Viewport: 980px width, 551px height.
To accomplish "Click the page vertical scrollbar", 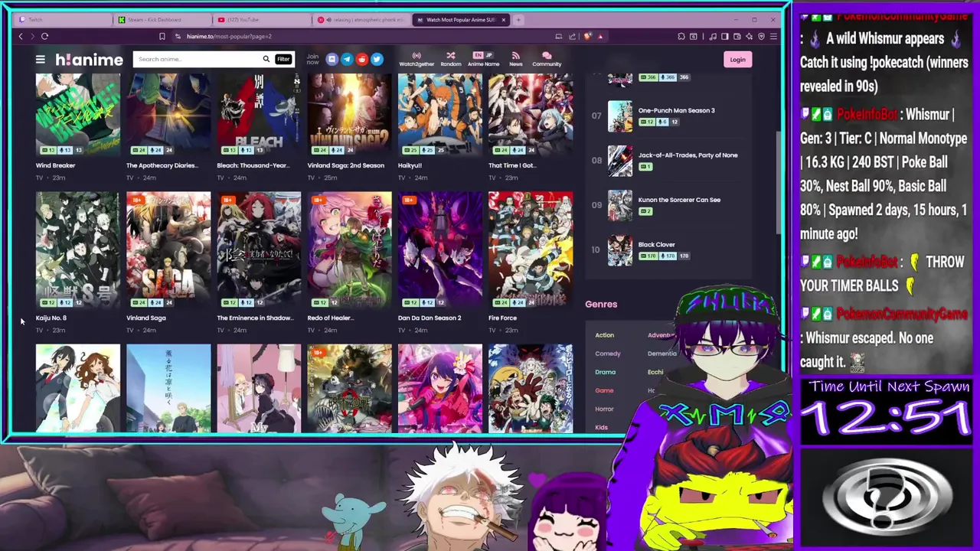I will (779, 181).
